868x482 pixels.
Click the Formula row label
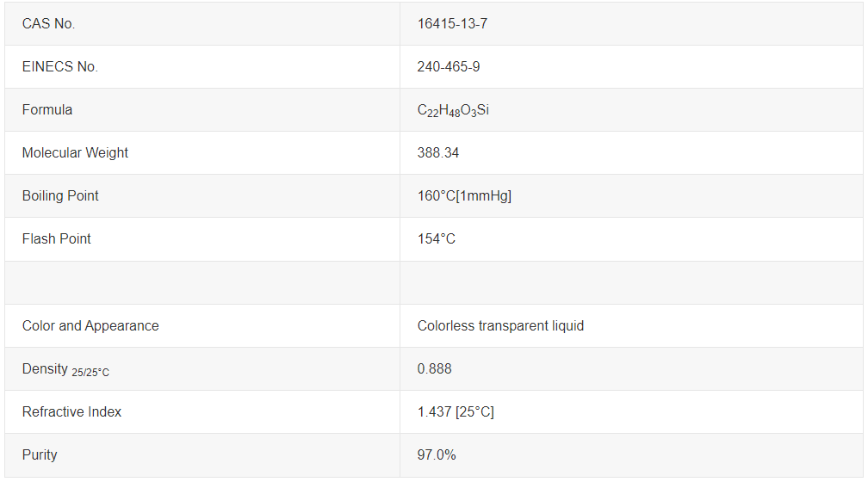[47, 110]
